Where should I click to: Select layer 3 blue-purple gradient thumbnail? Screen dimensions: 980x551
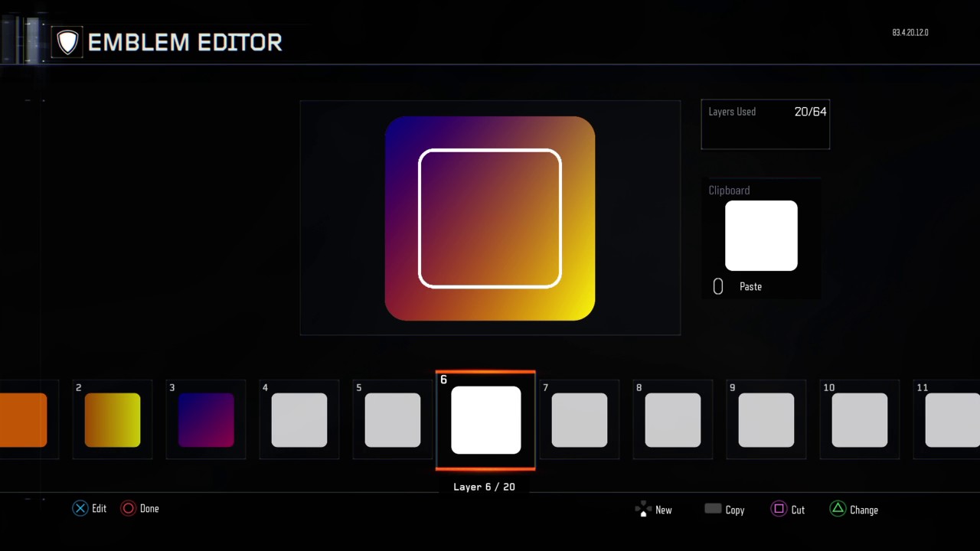206,420
